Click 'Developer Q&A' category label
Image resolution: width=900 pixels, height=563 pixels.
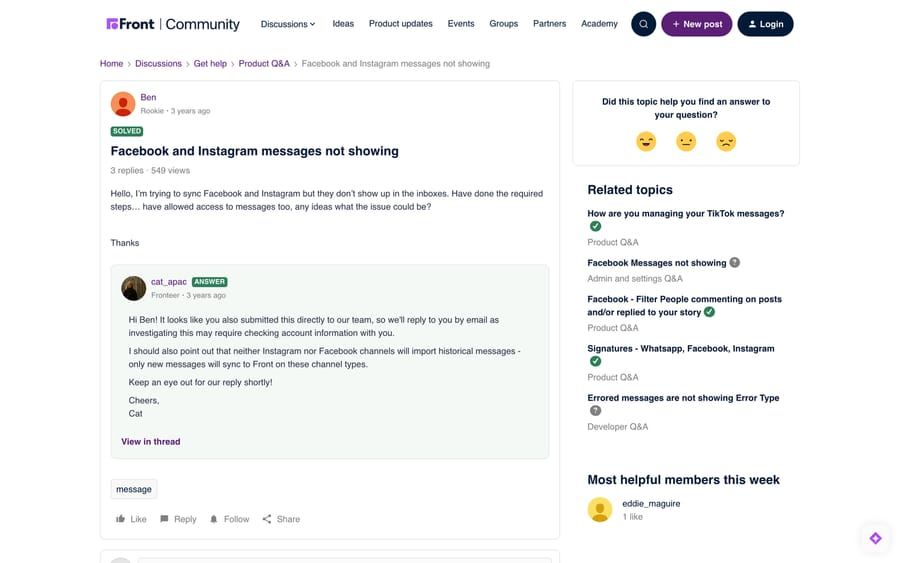(618, 426)
